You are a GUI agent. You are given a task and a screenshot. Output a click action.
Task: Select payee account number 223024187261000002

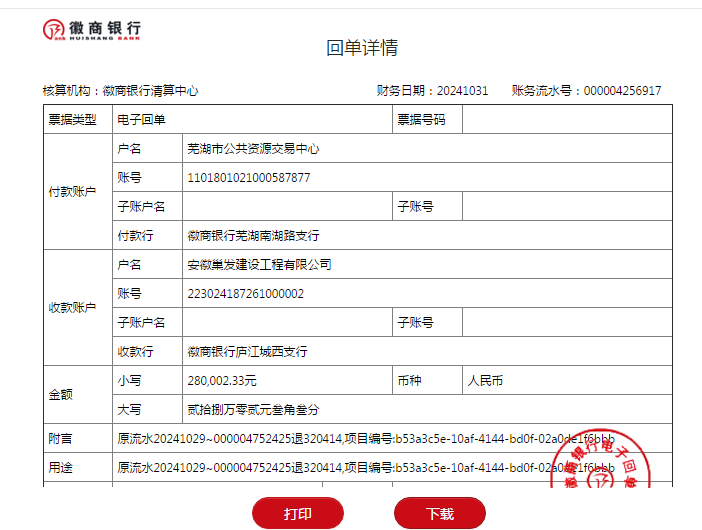[246, 294]
